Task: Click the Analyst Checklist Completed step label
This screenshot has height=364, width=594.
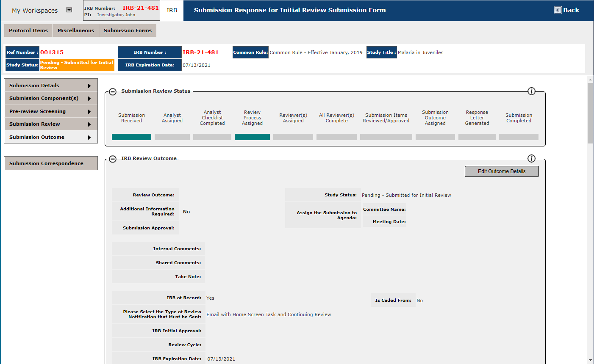Action: 212,118
